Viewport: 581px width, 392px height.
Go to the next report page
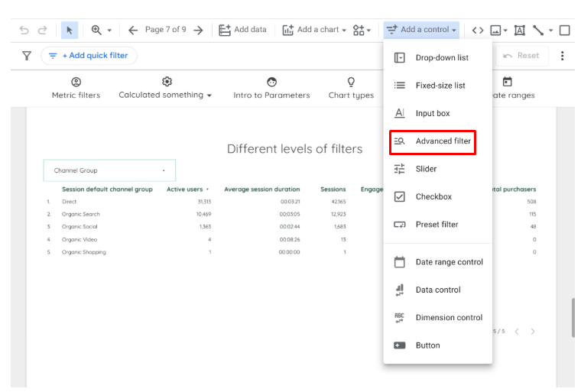click(x=198, y=30)
